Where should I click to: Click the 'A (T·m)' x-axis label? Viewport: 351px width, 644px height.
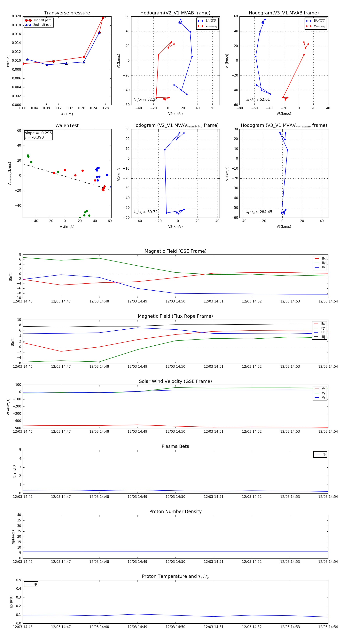(x=67, y=114)
